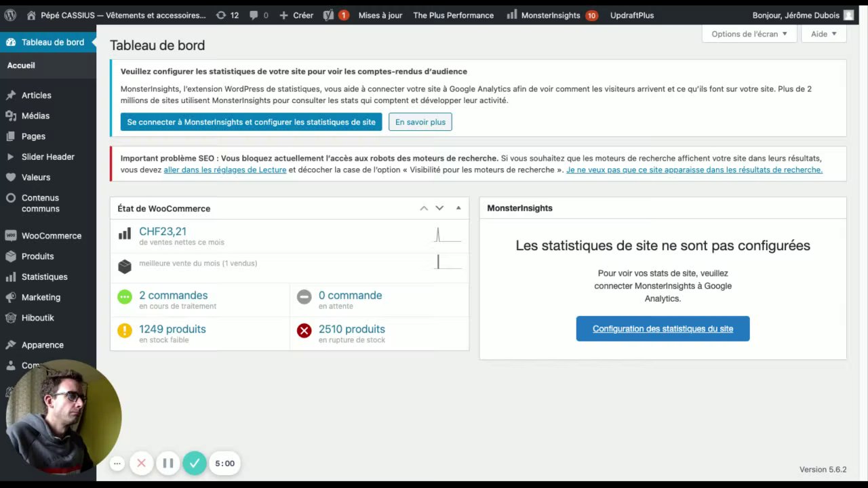
Task: Open Valeurs in the sidebar
Action: click(48, 177)
